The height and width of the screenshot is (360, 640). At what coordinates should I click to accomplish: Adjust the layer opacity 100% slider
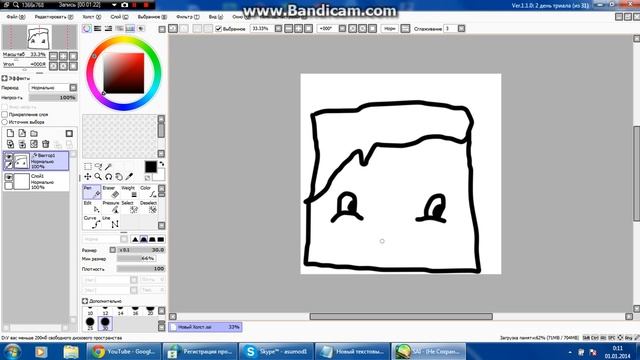pyautogui.click(x=53, y=98)
